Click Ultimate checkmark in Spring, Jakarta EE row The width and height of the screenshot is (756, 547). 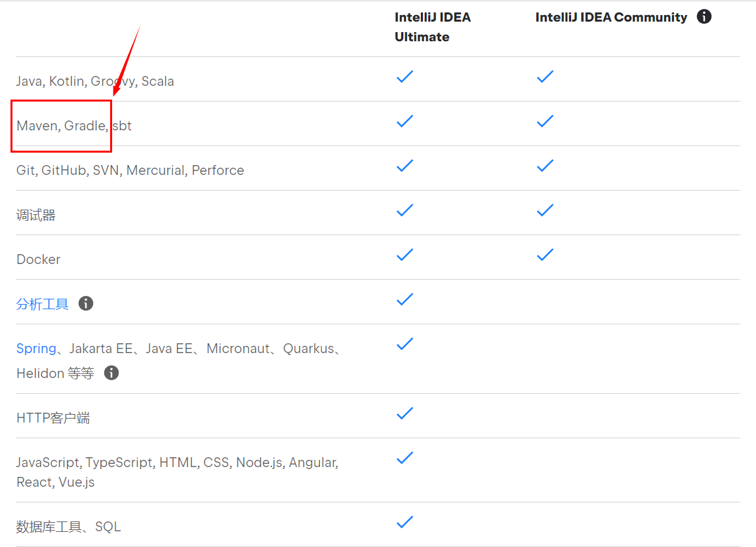tap(405, 344)
